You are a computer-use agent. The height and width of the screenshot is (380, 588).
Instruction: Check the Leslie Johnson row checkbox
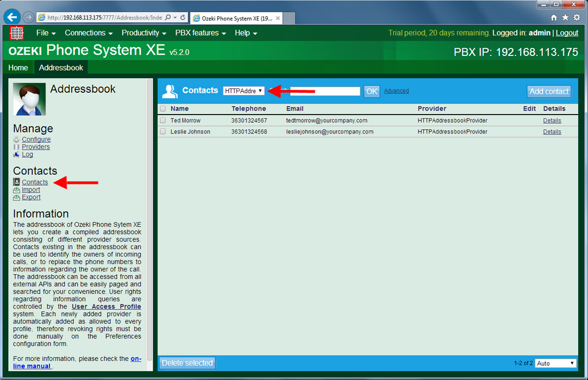coord(162,131)
